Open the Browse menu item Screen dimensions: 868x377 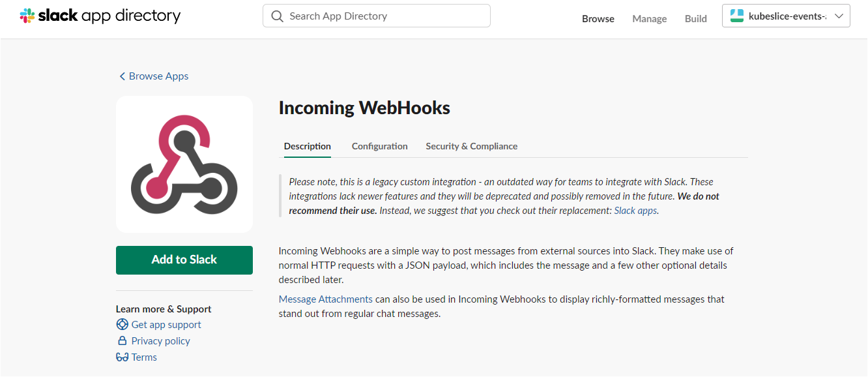click(x=598, y=19)
